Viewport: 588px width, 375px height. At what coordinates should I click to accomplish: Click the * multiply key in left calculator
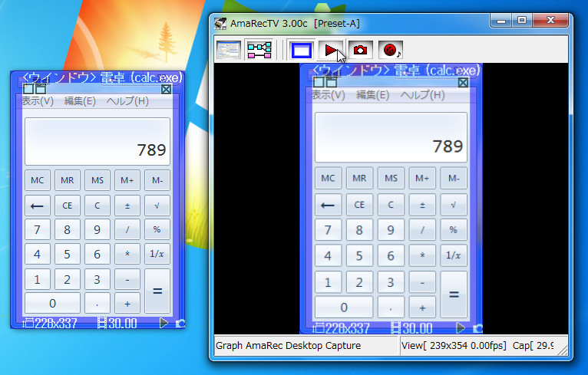point(127,254)
